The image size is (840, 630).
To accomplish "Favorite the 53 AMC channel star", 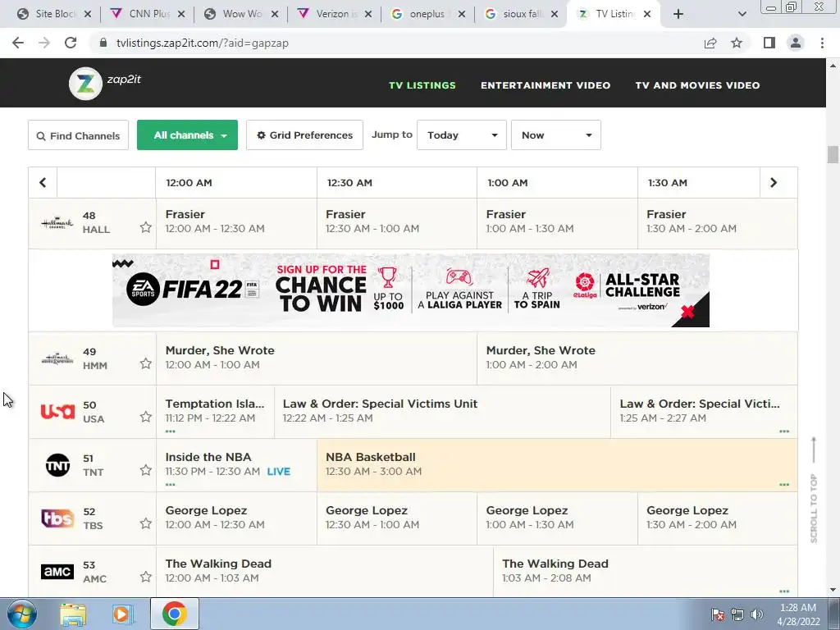I will tap(146, 577).
